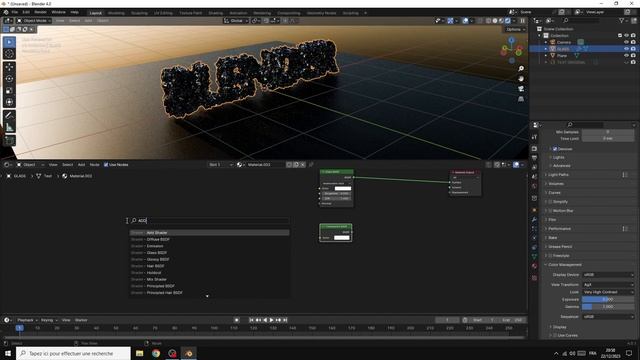Screen dimensions: 640x360
Task: Switch orthographic/perspective grid icon in viewport
Action: (x=521, y=99)
